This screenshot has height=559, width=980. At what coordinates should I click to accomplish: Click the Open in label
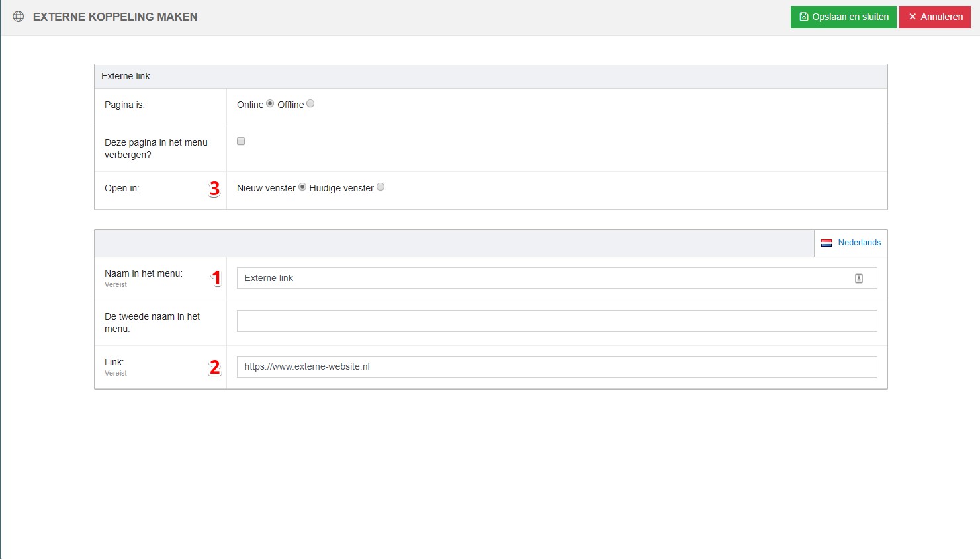(122, 188)
